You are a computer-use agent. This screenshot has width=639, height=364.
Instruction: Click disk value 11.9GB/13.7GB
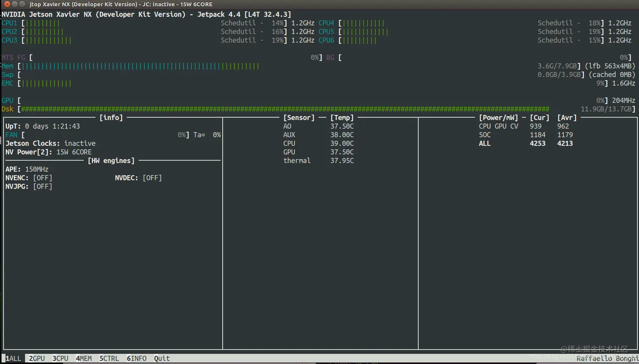pyautogui.click(x=606, y=109)
